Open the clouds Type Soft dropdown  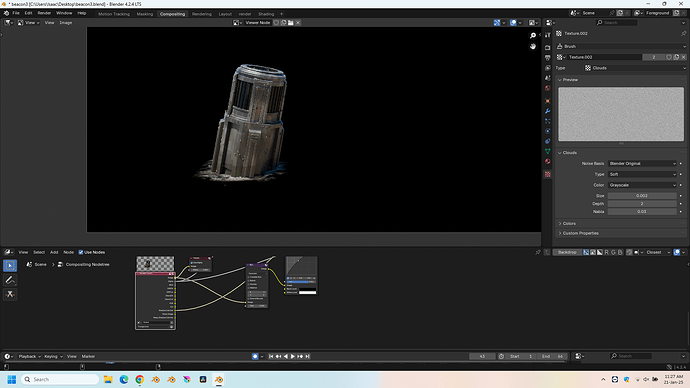coord(642,174)
